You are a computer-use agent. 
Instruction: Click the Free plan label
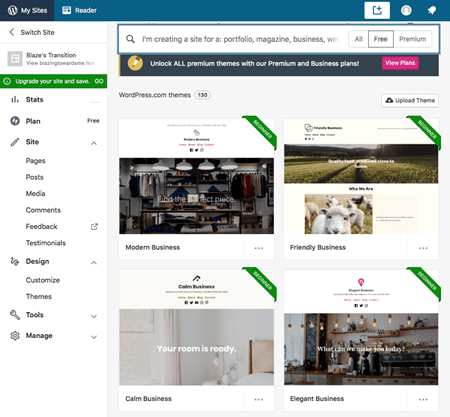click(x=93, y=121)
